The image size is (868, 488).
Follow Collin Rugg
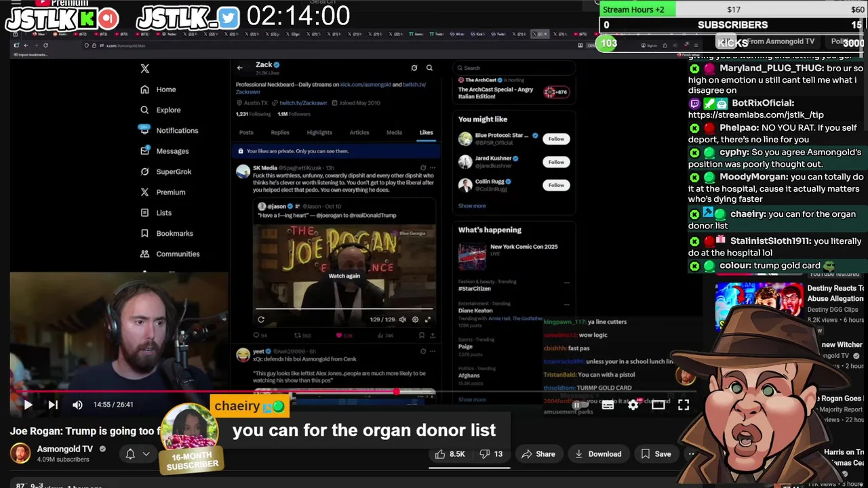pos(556,185)
